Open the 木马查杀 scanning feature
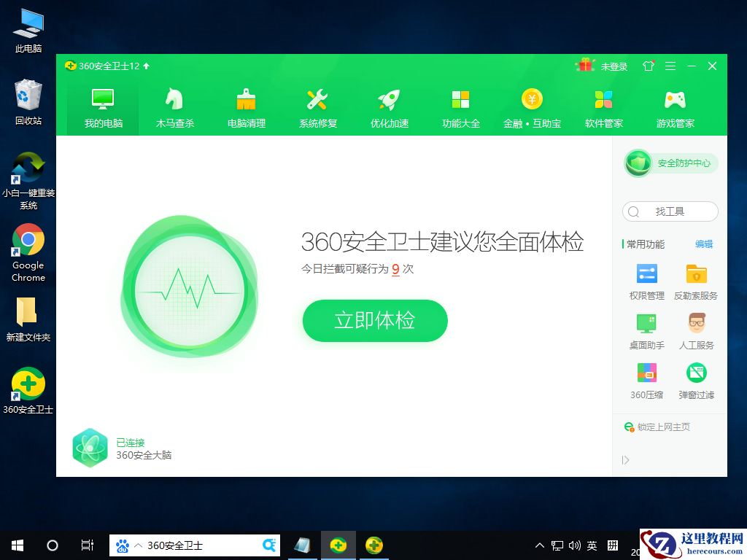 174,106
